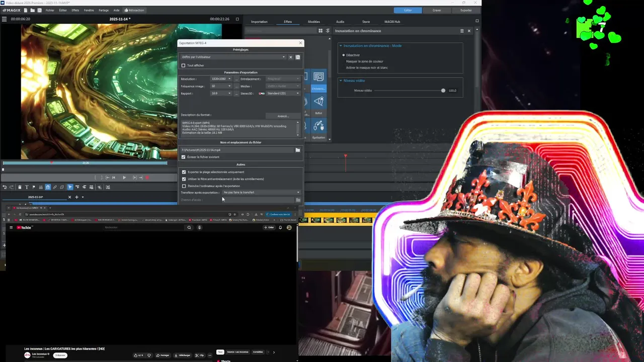Click the YouTube Créer button
The height and width of the screenshot is (362, 644).
pyautogui.click(x=269, y=227)
